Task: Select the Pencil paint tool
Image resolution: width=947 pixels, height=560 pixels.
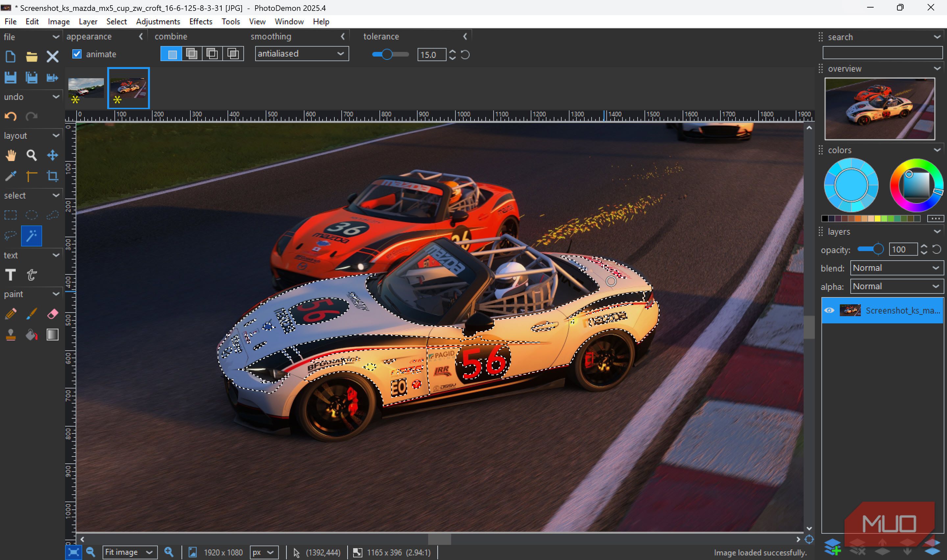Action: pyautogui.click(x=11, y=314)
